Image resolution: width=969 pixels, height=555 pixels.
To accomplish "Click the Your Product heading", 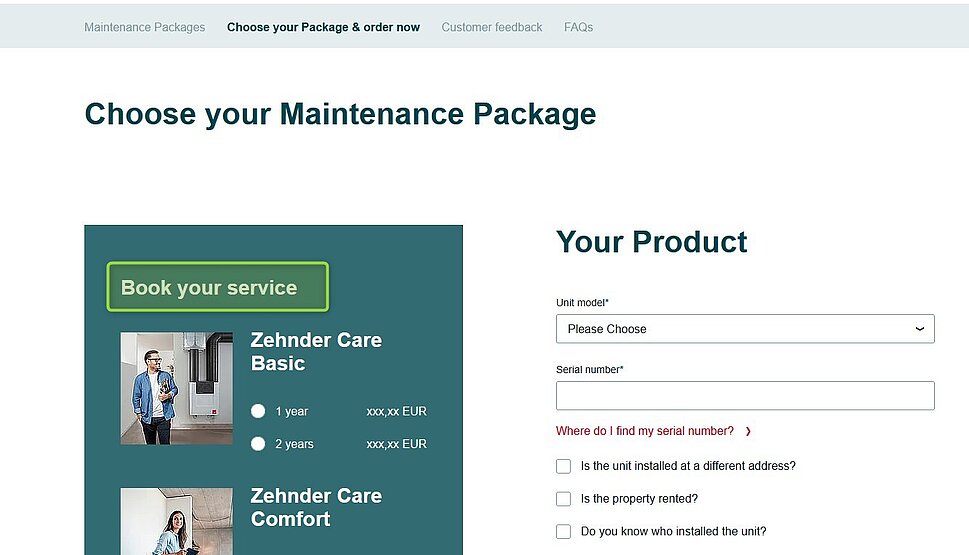I will pos(651,242).
